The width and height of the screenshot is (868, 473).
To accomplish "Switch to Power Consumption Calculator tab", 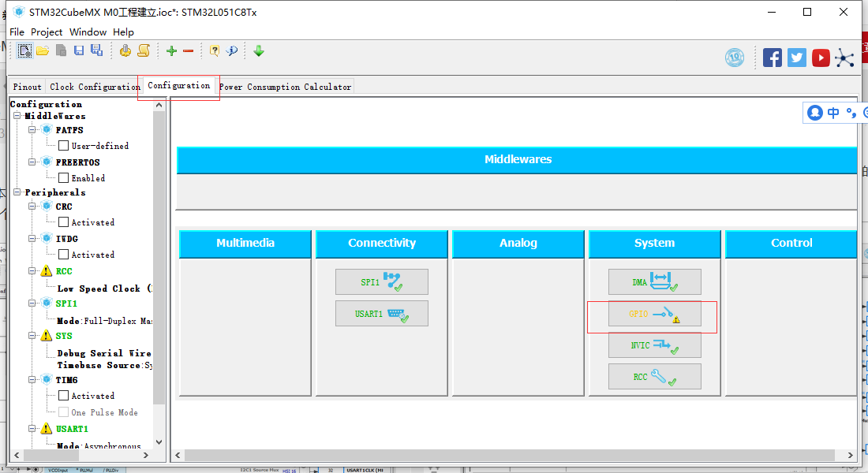I will [285, 87].
